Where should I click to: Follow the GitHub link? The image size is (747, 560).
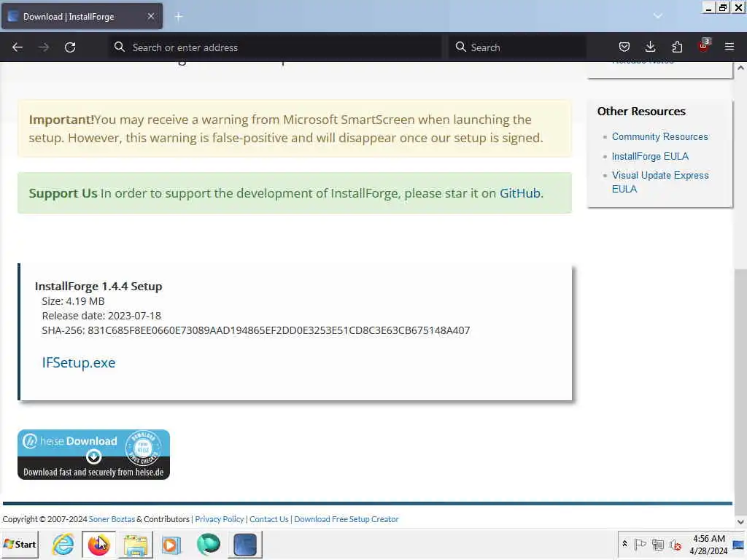point(519,193)
